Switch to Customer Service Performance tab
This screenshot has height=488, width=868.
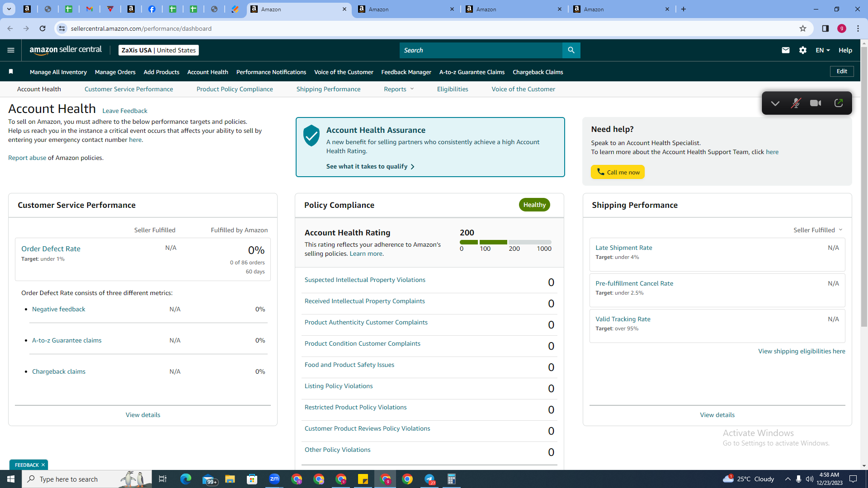tap(129, 89)
